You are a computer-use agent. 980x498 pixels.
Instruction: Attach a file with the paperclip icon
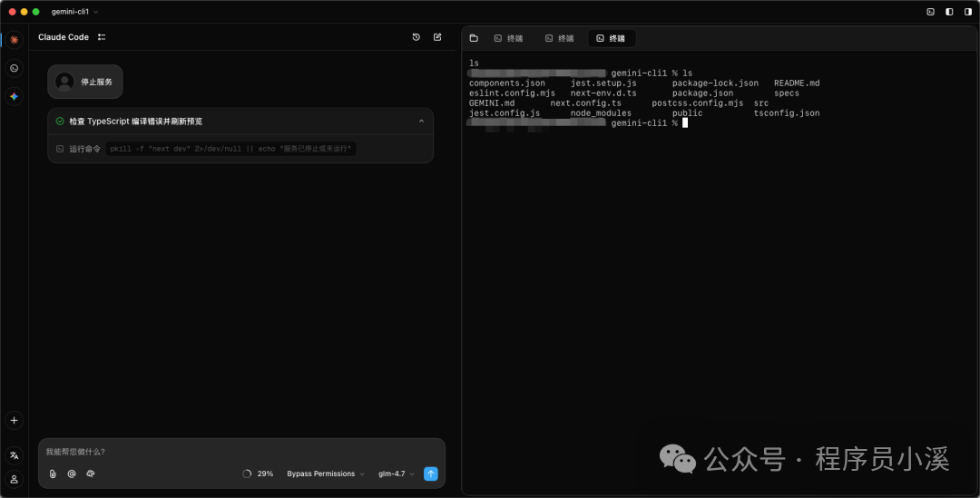pyautogui.click(x=53, y=474)
